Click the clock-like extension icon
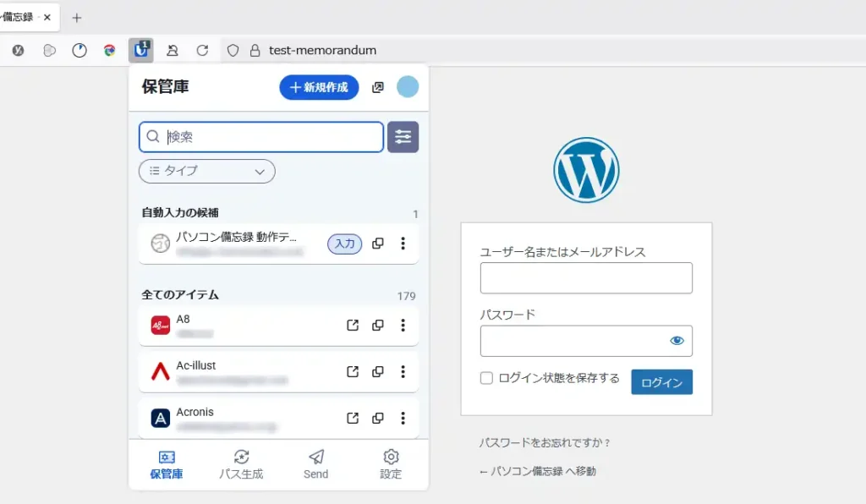The height and width of the screenshot is (504, 866). [x=79, y=50]
